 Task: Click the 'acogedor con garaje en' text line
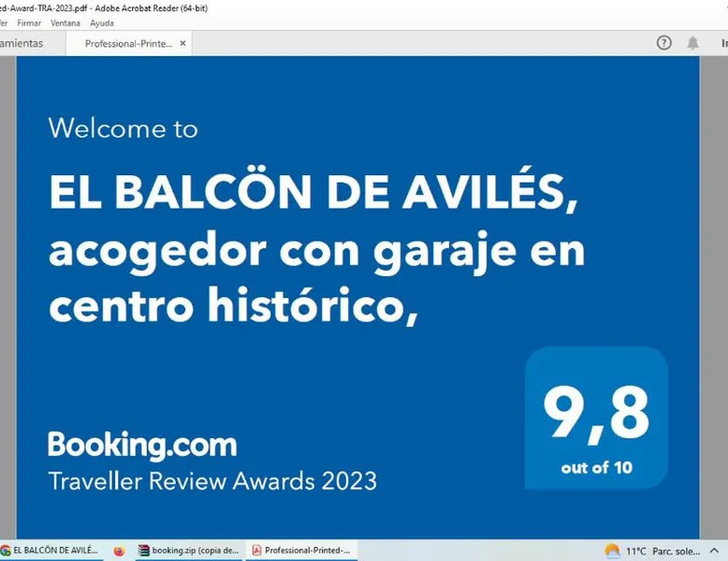tap(316, 251)
